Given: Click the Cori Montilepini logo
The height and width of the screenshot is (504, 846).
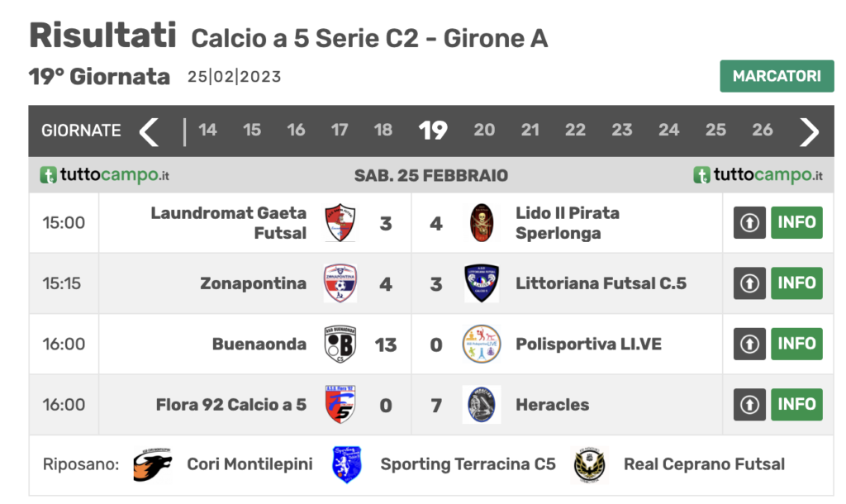Looking at the screenshot, I should (153, 465).
